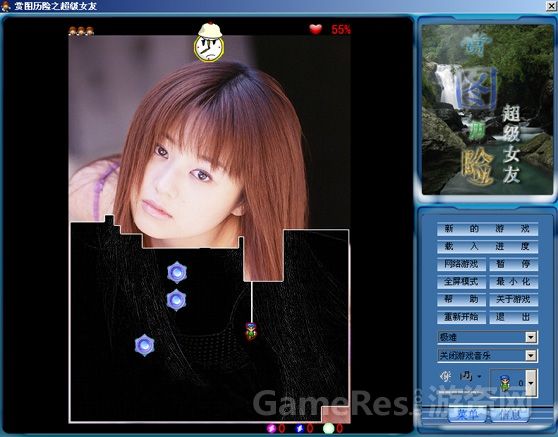The height and width of the screenshot is (437, 558).
Task: Click the count beside the pink lightning icon
Action: [x=282, y=428]
